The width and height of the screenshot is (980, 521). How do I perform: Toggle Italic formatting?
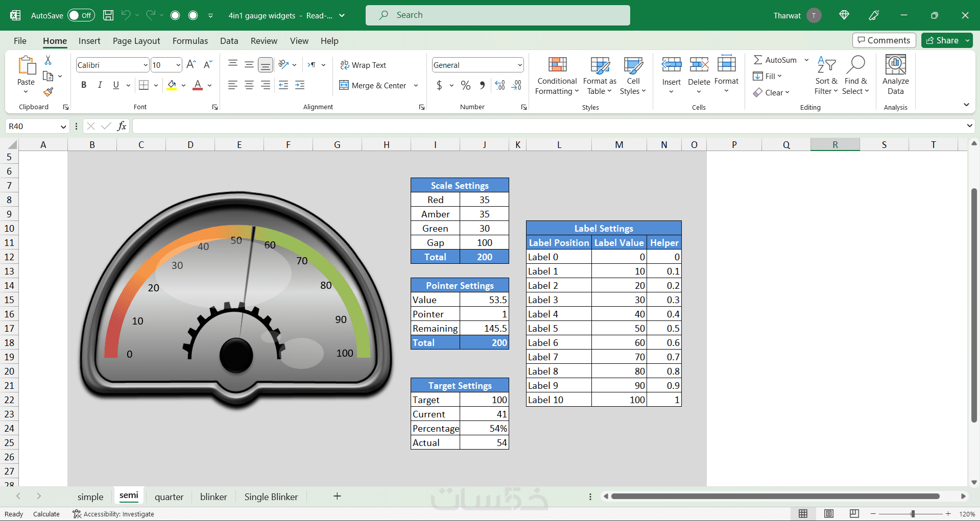coord(100,85)
